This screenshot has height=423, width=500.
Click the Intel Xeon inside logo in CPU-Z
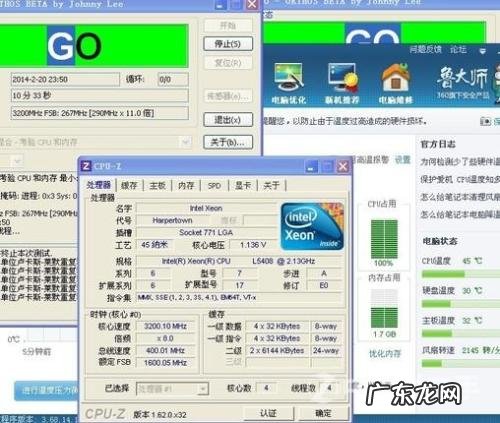[312, 226]
